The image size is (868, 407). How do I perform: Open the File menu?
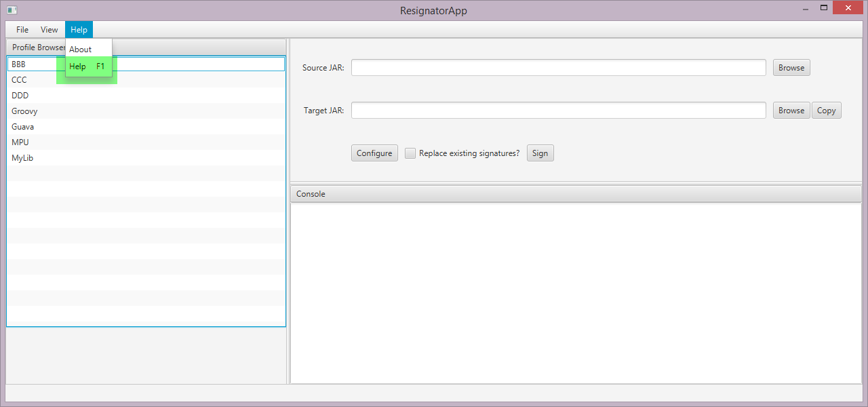point(22,29)
